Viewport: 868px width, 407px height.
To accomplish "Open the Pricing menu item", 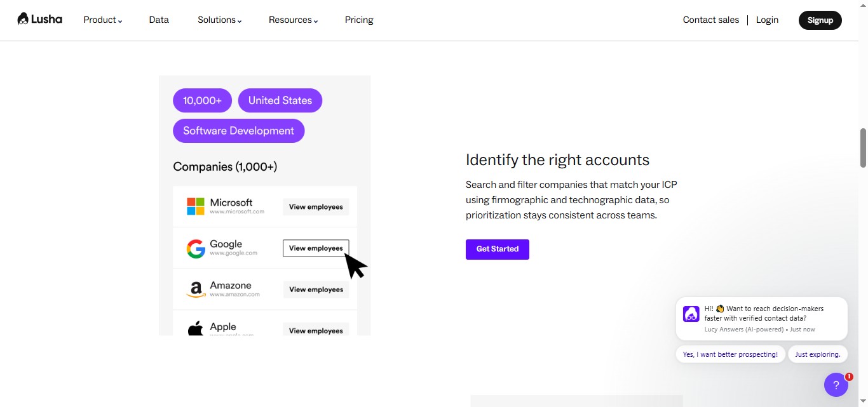I will point(359,20).
